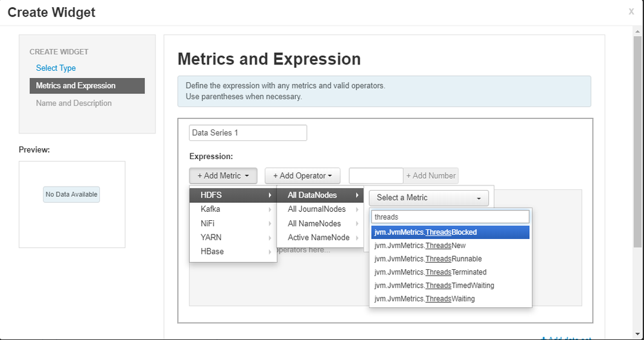Select HDFS in the metric menu
The image size is (644, 340).
233,195
